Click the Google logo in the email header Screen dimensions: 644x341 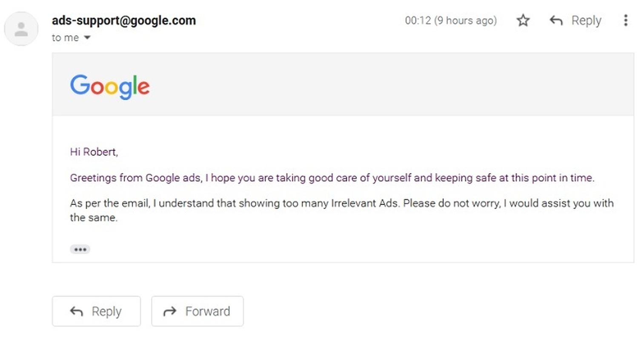(x=110, y=87)
